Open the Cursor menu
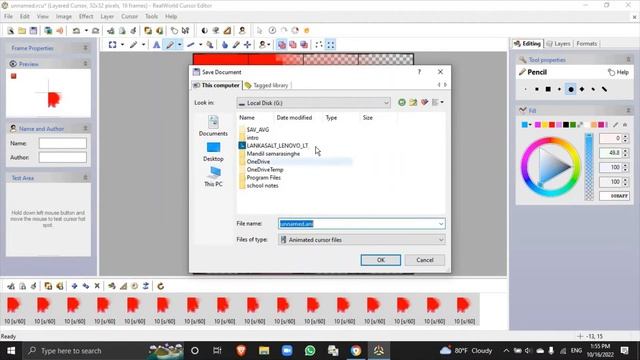This screenshot has height=360, width=640. tap(129, 16)
